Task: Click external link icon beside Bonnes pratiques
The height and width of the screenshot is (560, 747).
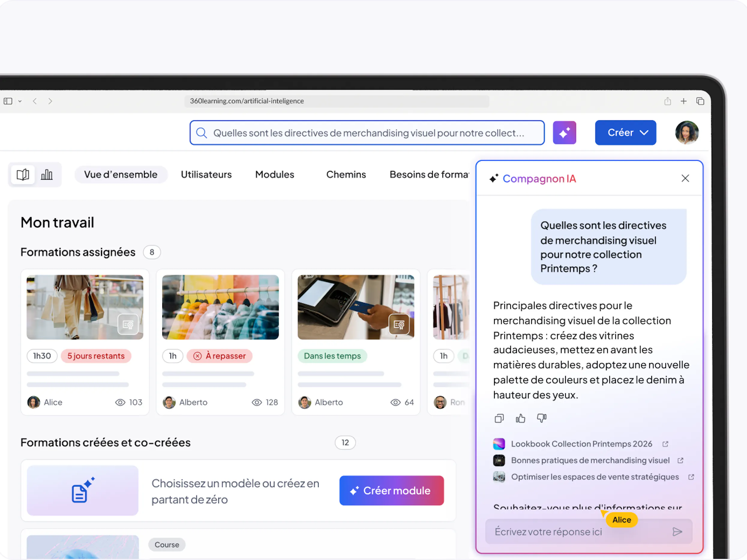Action: (x=680, y=460)
